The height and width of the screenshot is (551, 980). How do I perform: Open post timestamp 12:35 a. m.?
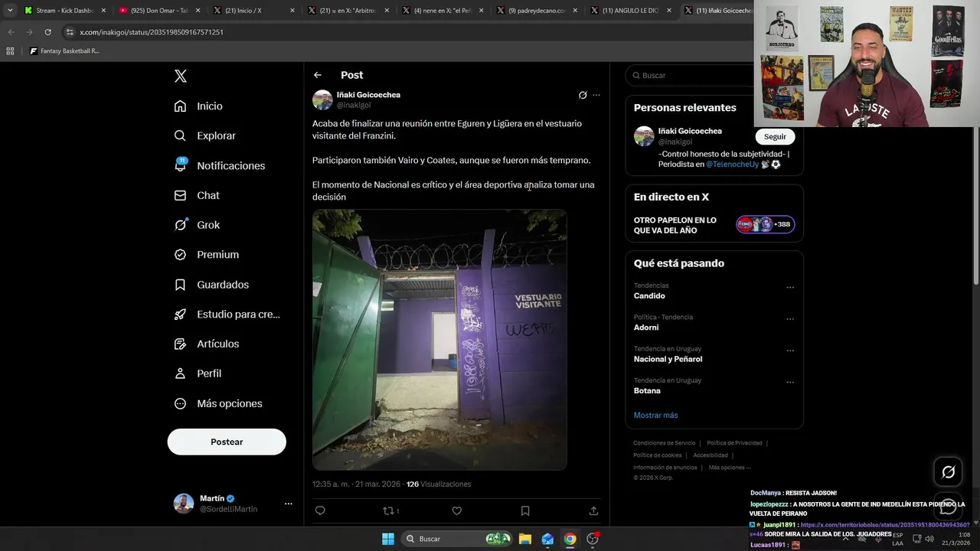pos(356,484)
